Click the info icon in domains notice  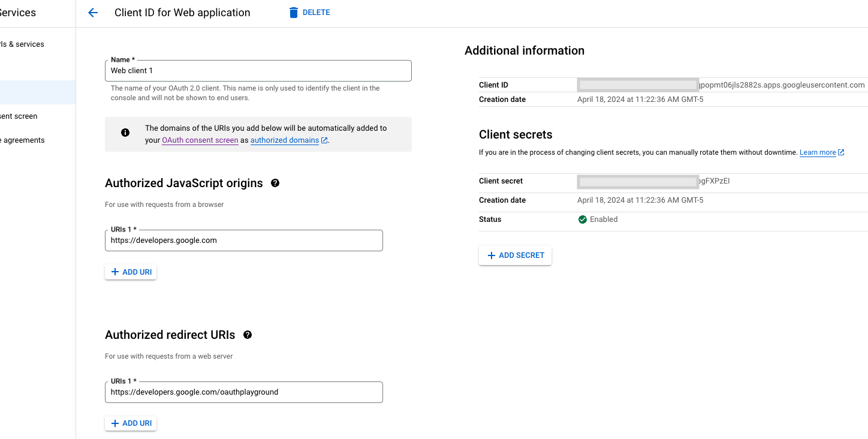coord(125,133)
